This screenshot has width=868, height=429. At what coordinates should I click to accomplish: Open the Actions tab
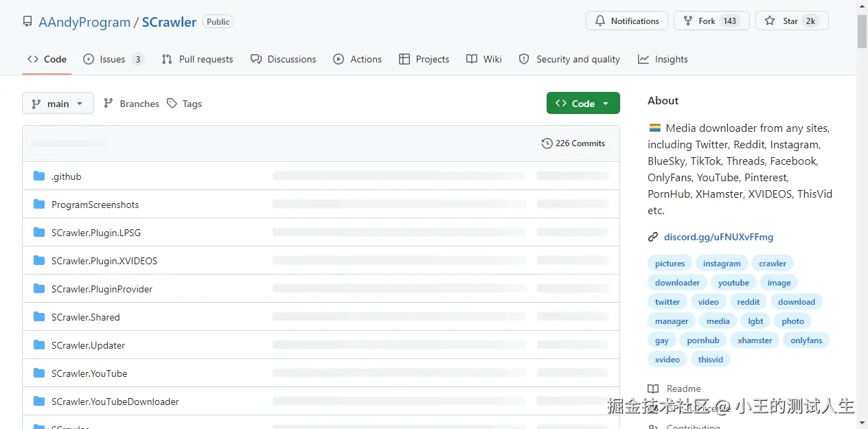click(357, 59)
